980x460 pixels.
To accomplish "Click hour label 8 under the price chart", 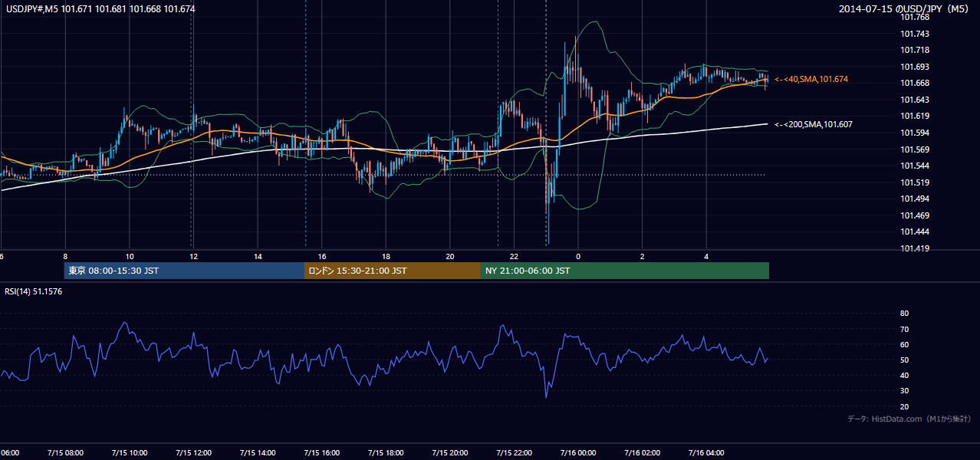I will click(65, 257).
